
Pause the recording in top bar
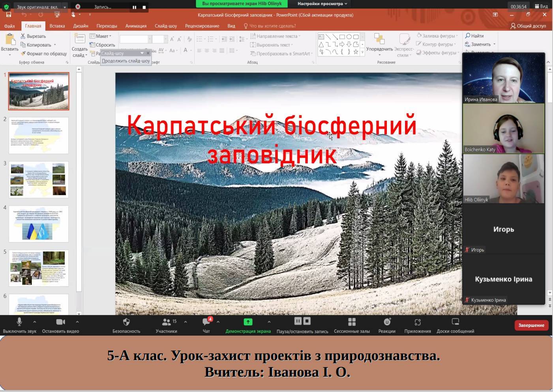(x=134, y=7)
